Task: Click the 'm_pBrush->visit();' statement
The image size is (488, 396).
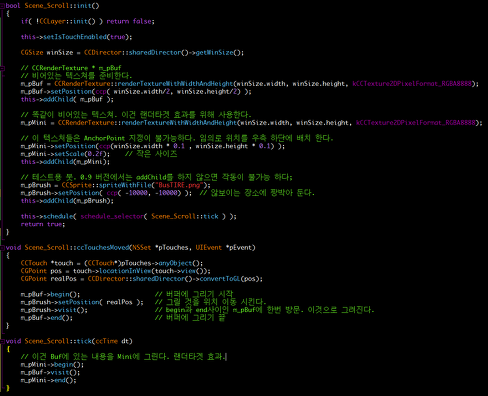Action: coord(54,310)
